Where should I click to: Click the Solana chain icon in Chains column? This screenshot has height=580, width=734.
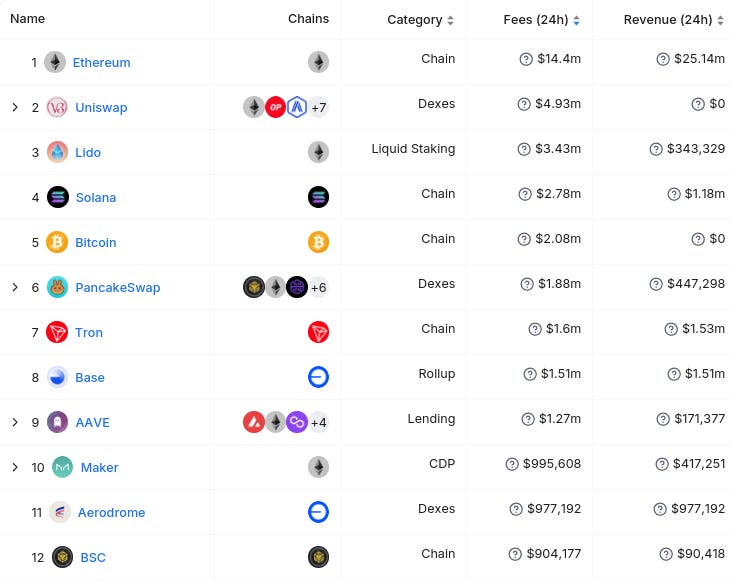tap(318, 197)
